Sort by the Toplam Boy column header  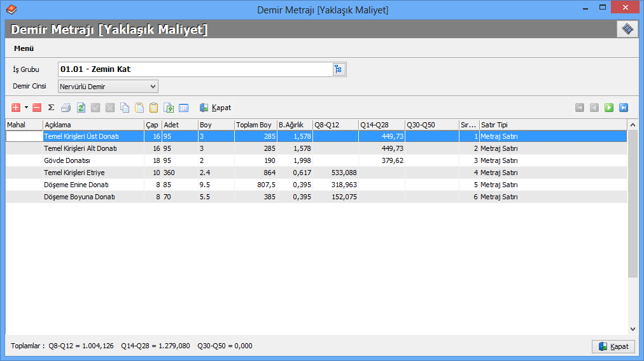point(255,125)
